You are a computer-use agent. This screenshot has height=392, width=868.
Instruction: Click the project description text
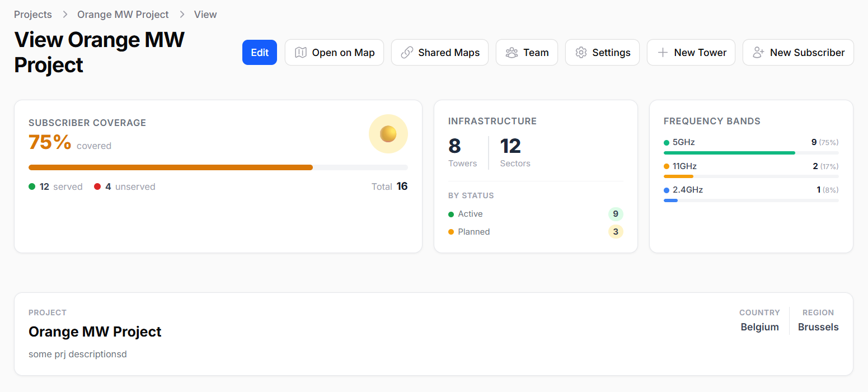pyautogui.click(x=78, y=354)
